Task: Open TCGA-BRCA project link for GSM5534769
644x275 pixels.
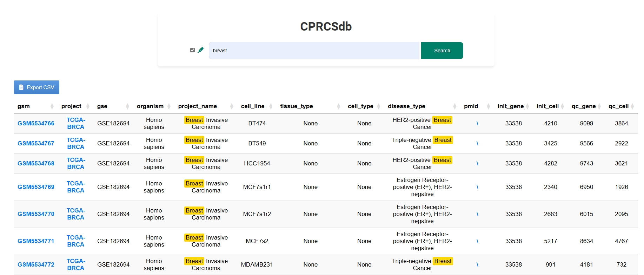Action: click(75, 187)
